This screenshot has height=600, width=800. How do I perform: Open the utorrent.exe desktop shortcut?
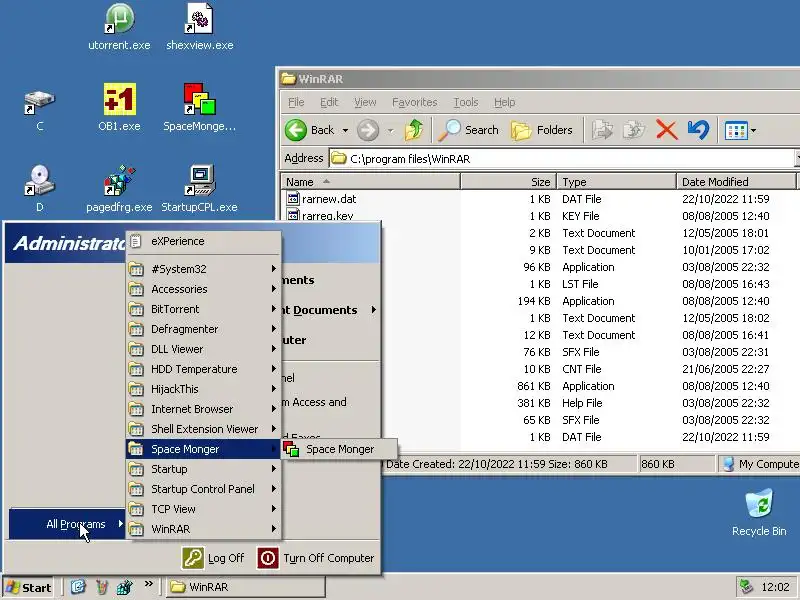119,27
